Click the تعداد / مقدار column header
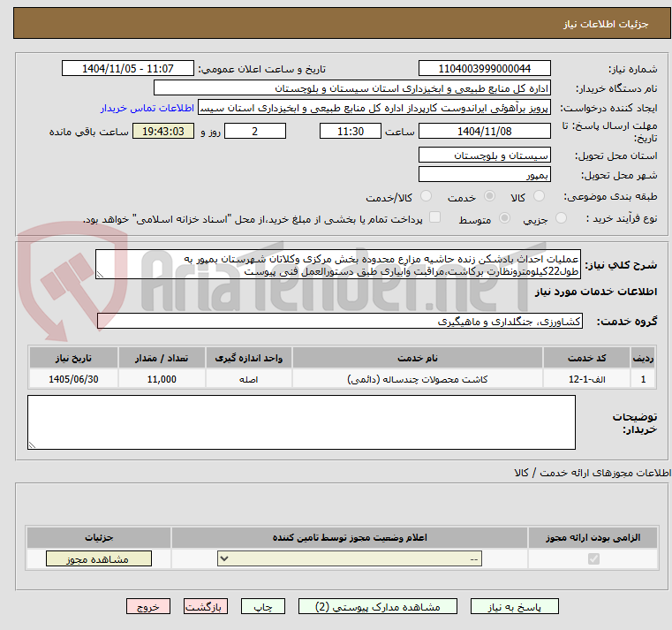The width and height of the screenshot is (672, 630). pos(162,358)
